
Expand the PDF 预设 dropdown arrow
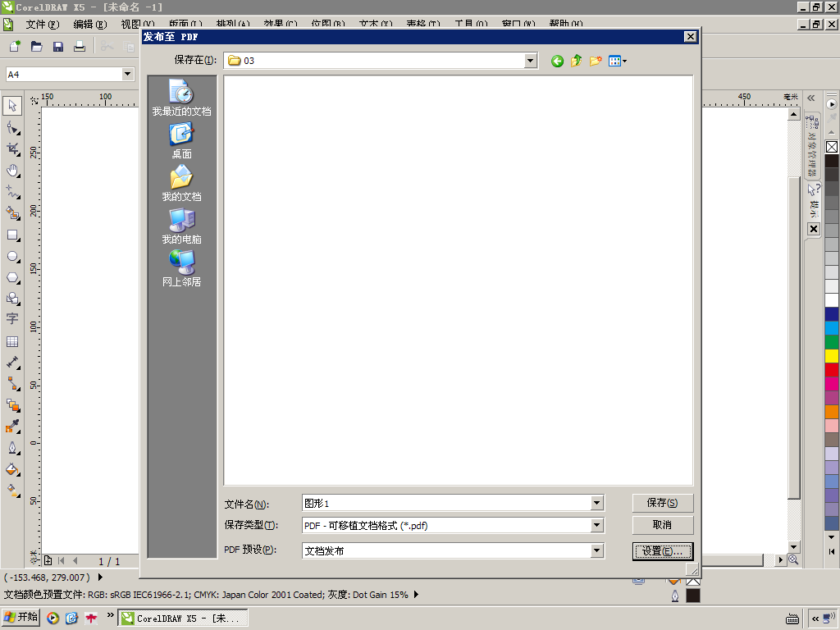tap(597, 550)
